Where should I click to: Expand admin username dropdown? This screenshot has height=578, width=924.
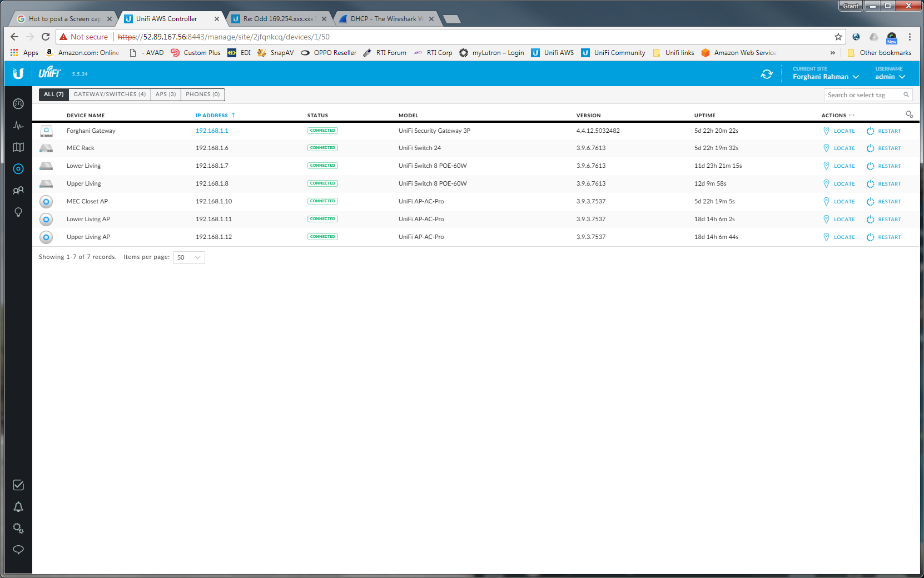pos(890,77)
